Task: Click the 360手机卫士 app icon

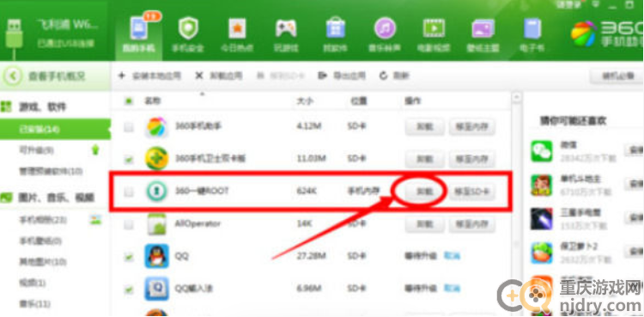Action: 156,158
